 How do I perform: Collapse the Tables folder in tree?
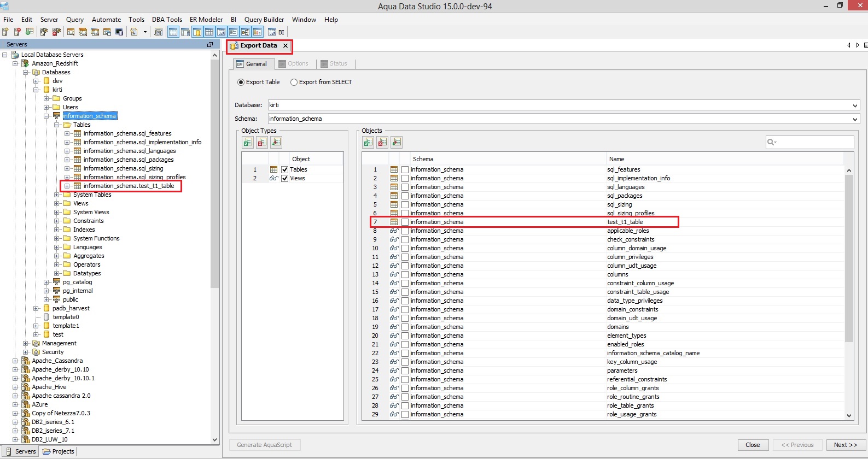point(57,125)
